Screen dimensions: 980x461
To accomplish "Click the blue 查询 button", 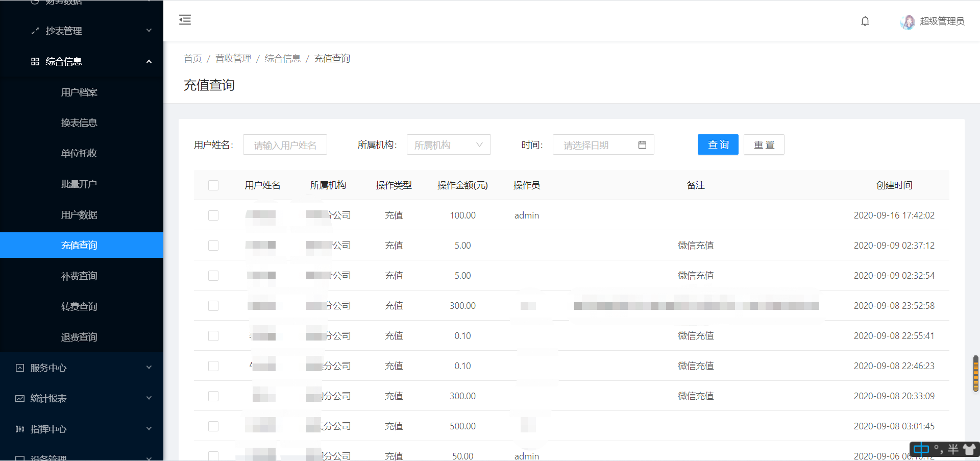I will (718, 144).
